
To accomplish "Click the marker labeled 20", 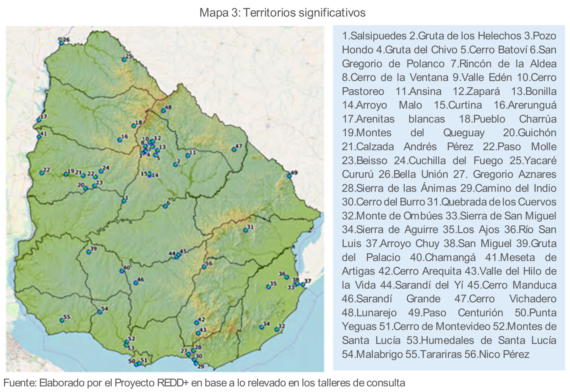I will (x=85, y=188).
